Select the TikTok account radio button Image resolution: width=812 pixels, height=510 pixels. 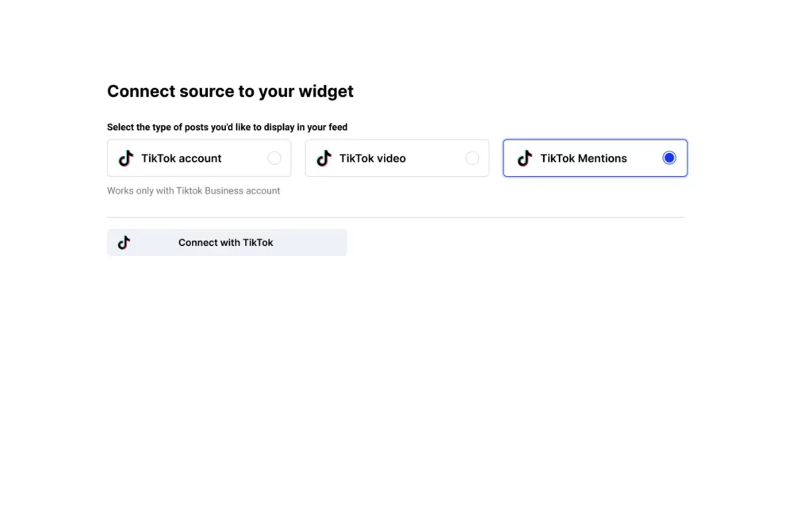click(274, 159)
